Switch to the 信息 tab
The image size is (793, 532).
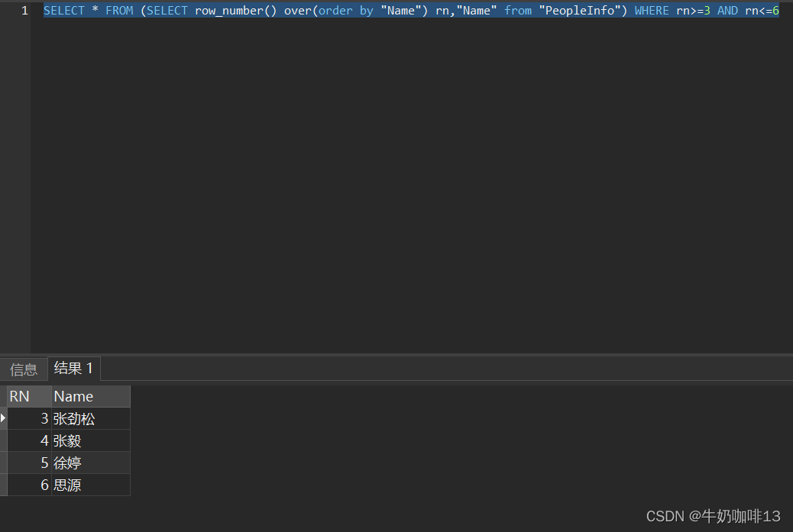point(23,369)
